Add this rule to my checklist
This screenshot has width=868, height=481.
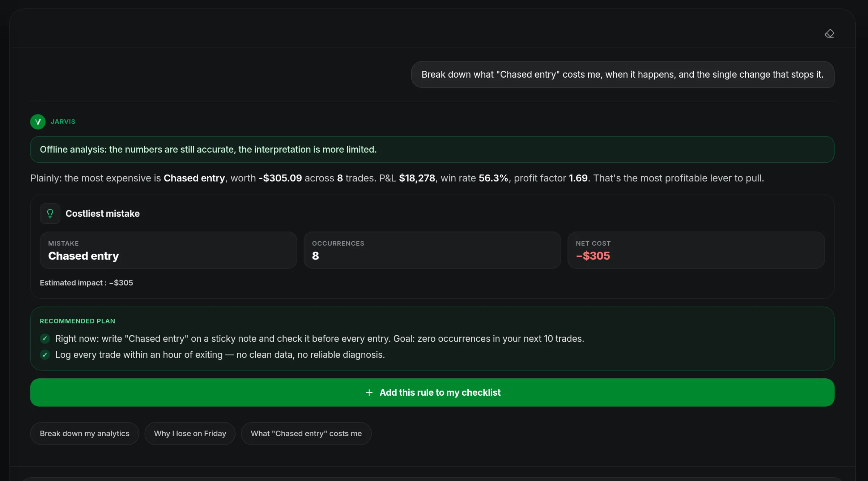tap(432, 392)
